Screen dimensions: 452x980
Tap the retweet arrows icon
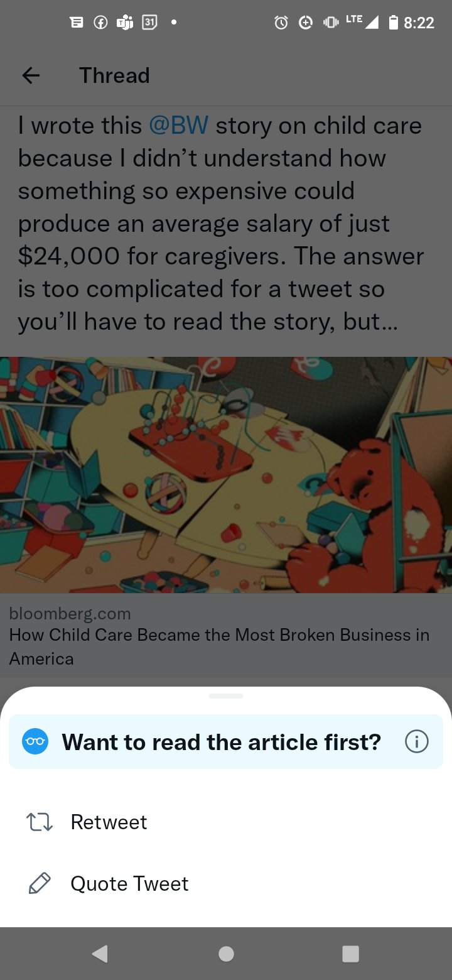point(40,822)
